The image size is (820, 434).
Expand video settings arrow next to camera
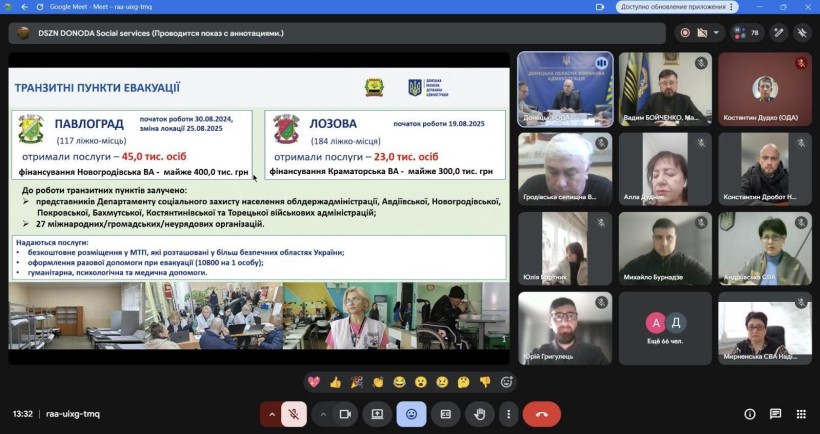pyautogui.click(x=323, y=414)
